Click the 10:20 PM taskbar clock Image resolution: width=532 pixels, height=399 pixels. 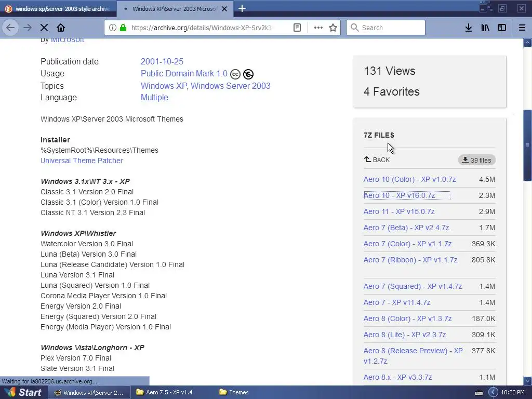click(x=513, y=393)
